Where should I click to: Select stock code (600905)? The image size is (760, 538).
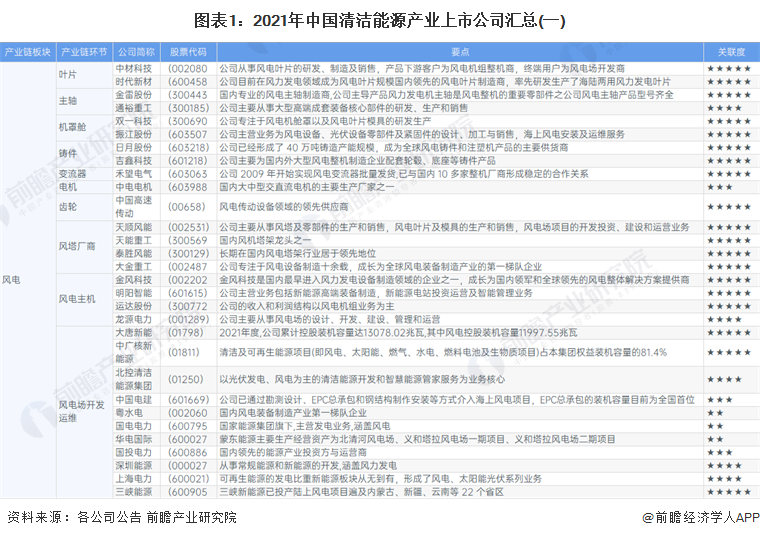point(188,491)
